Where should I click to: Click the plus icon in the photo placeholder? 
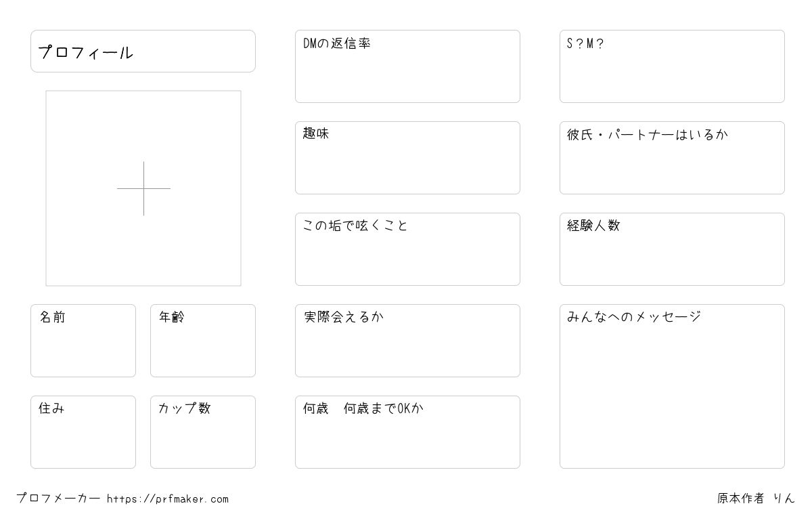click(x=143, y=188)
